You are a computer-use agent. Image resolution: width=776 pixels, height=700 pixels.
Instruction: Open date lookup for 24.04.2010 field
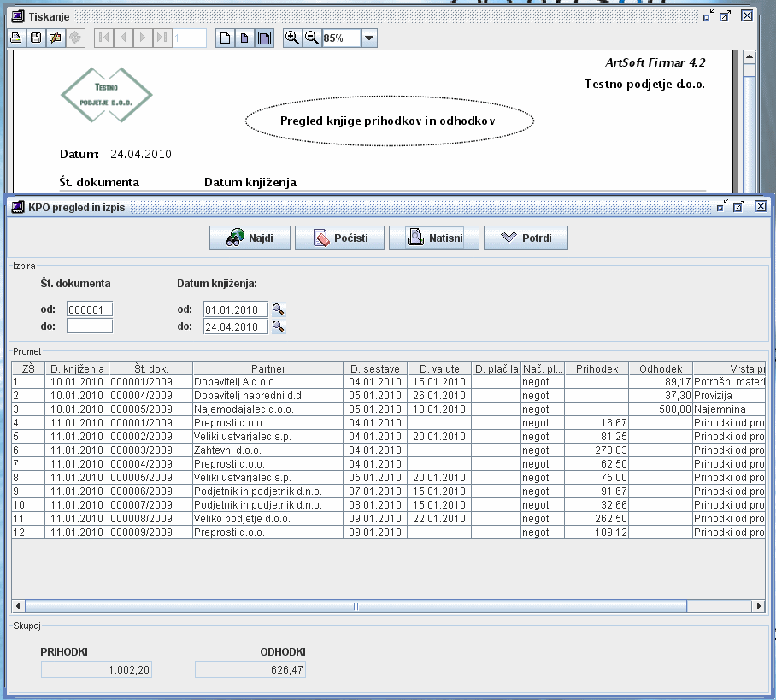coord(279,326)
